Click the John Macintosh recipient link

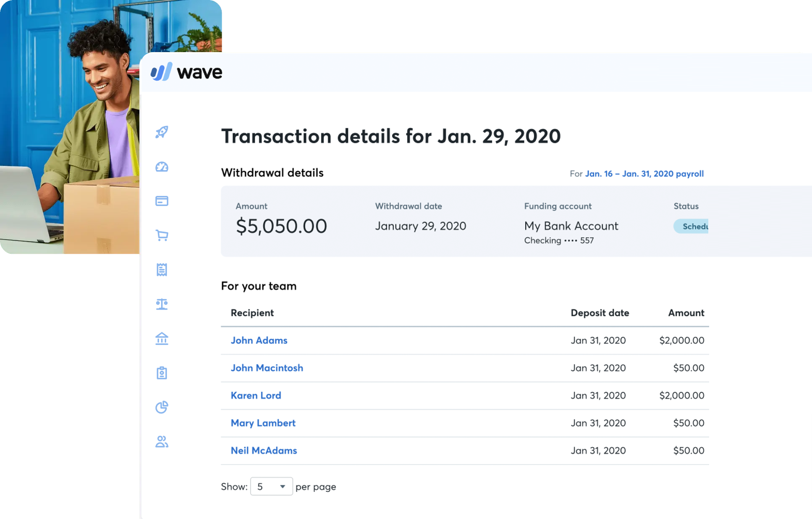(267, 368)
